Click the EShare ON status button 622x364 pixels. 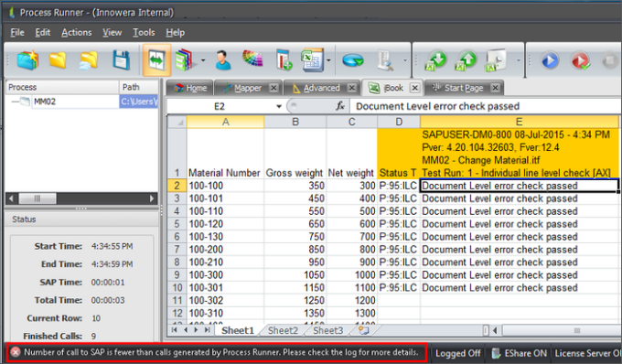tap(520, 353)
